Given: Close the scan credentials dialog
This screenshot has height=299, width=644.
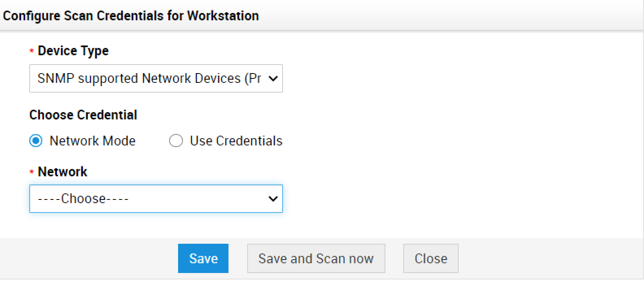Looking at the screenshot, I should coord(431,258).
